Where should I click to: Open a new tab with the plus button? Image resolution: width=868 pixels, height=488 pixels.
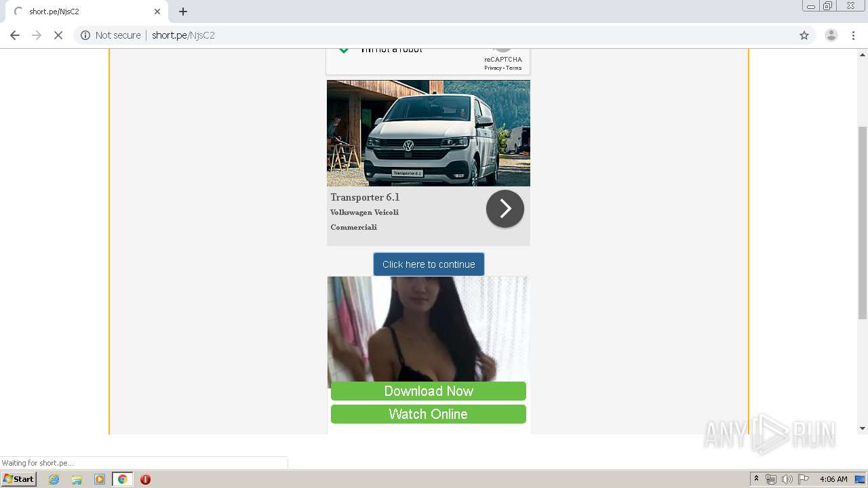point(183,12)
